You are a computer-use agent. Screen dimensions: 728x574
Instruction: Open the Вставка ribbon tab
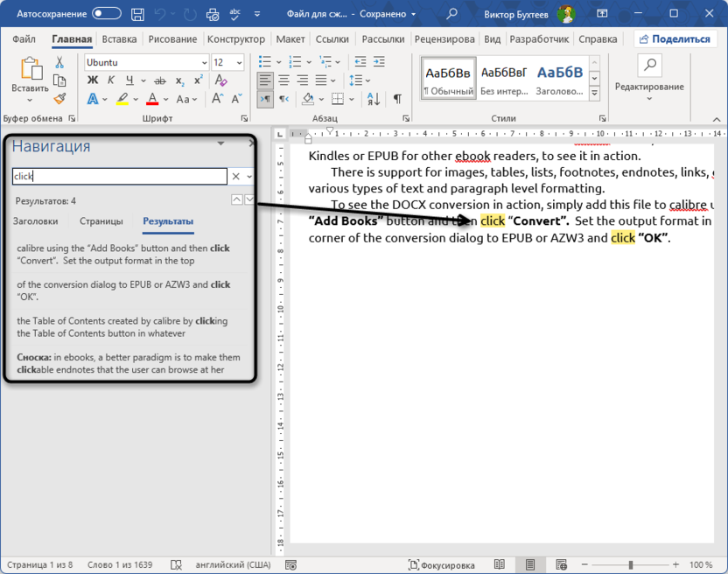click(119, 39)
